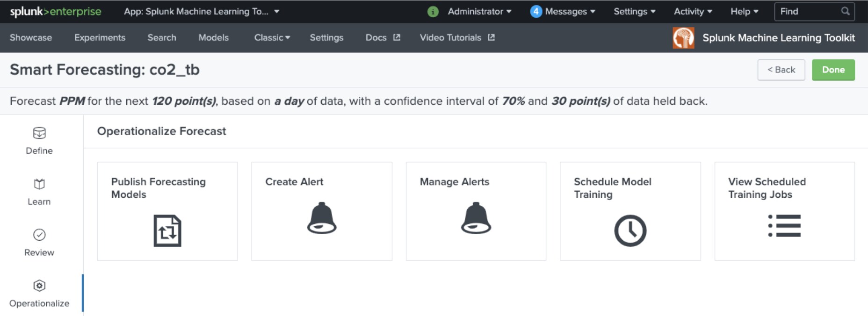
Task: Click the Video Tutorials external link icon
Action: coord(491,37)
